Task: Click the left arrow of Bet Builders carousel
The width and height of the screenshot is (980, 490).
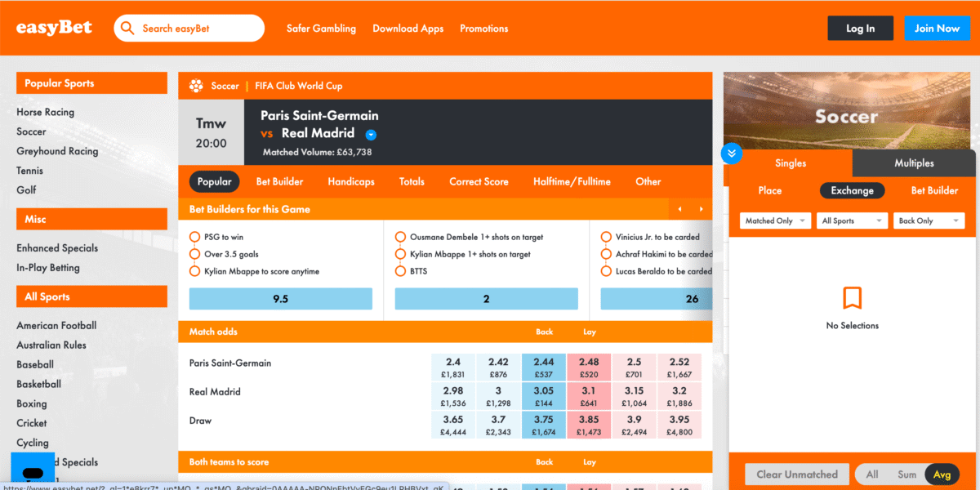Action: [x=679, y=210]
